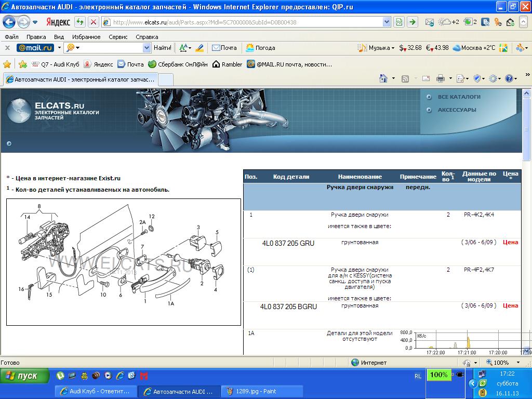This screenshot has width=532, height=399.
Task: Open @MAIL.RU почта, новости bookmark
Action: tap(289, 64)
